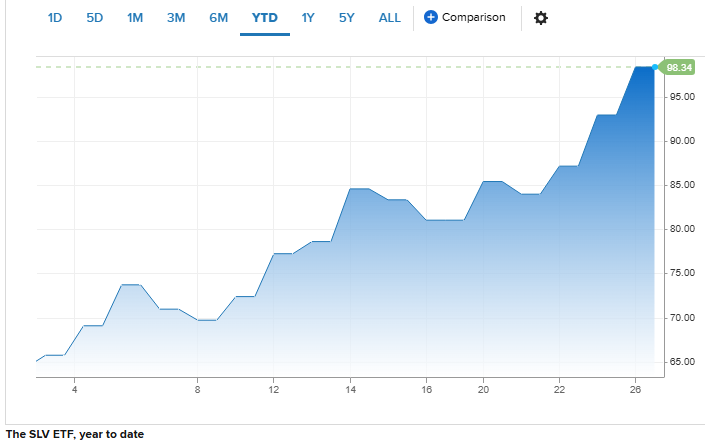Click the blue endpoint dot on line

tap(655, 67)
